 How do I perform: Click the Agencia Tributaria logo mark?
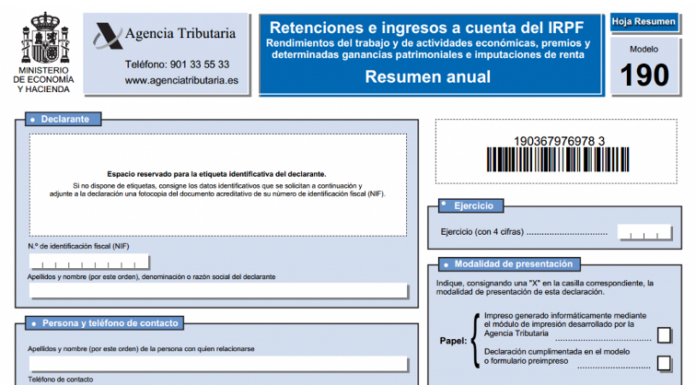[108, 36]
